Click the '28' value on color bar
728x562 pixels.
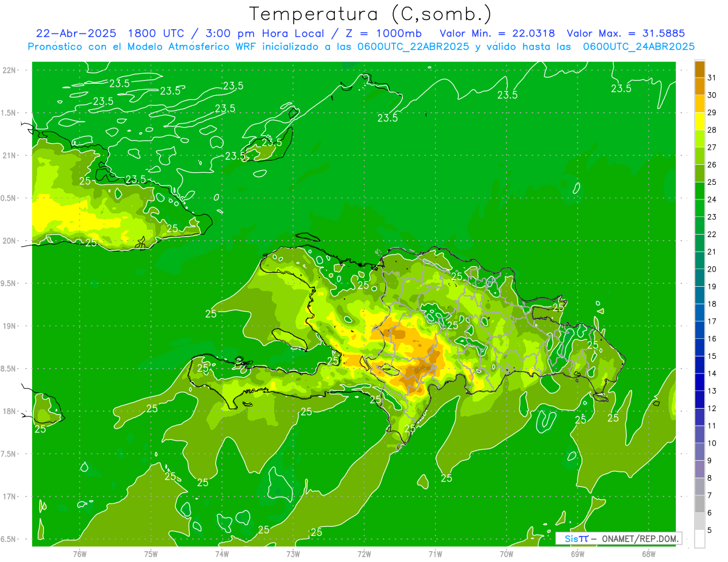click(x=712, y=130)
